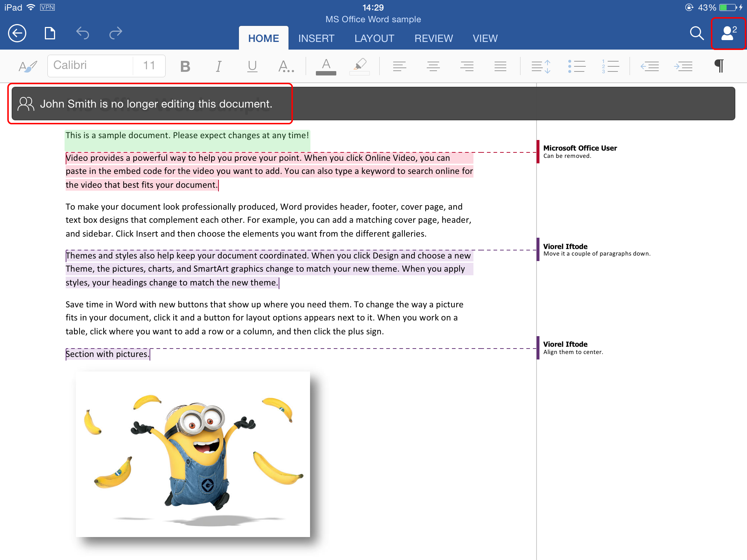Center align the text
Image resolution: width=747 pixels, height=560 pixels.
pyautogui.click(x=433, y=66)
